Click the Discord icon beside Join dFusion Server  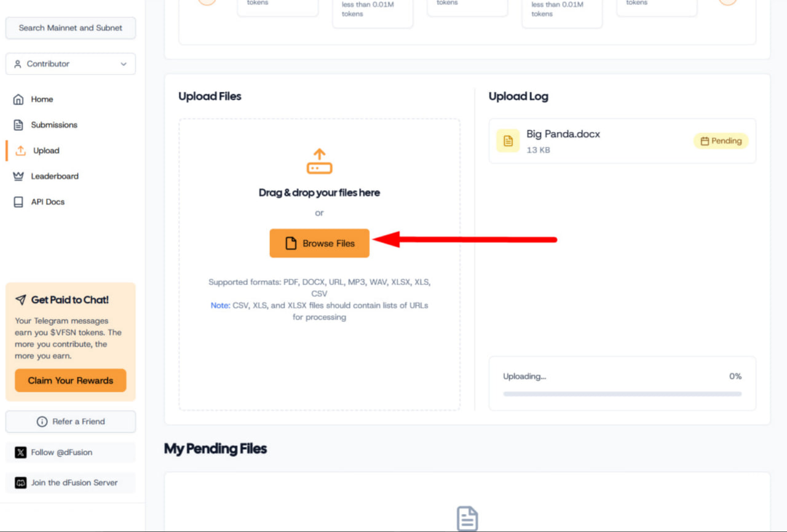point(20,483)
